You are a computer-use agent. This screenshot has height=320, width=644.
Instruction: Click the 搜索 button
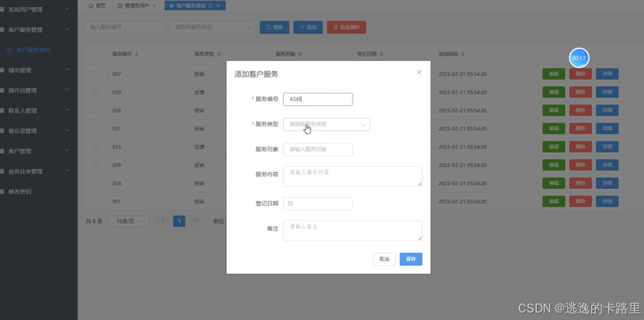click(274, 28)
